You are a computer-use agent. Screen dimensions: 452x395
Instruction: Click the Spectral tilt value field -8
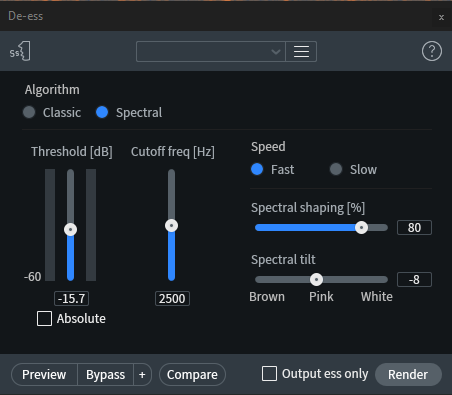pyautogui.click(x=414, y=279)
